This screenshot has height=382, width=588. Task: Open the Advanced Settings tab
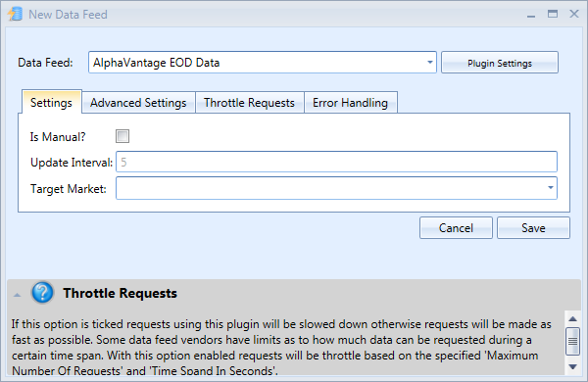tap(138, 102)
